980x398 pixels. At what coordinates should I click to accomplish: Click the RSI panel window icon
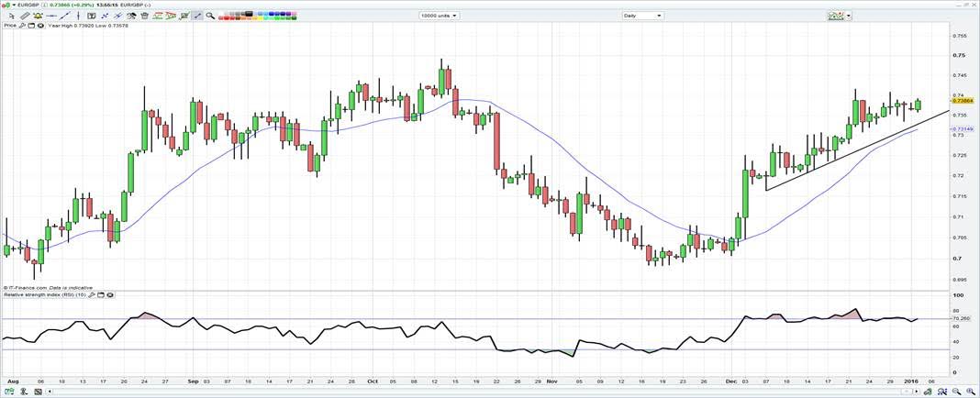(101, 295)
